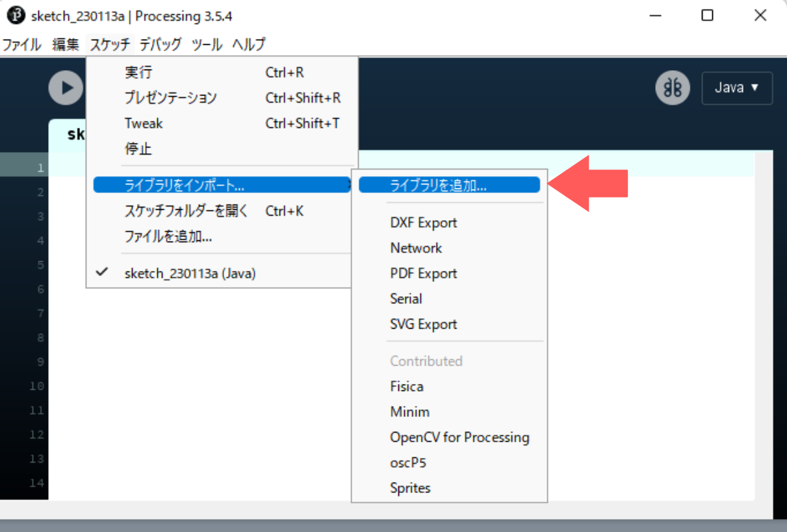Image resolution: width=787 pixels, height=532 pixels.
Task: Choose Tweak in the sketch menu
Action: [222, 123]
